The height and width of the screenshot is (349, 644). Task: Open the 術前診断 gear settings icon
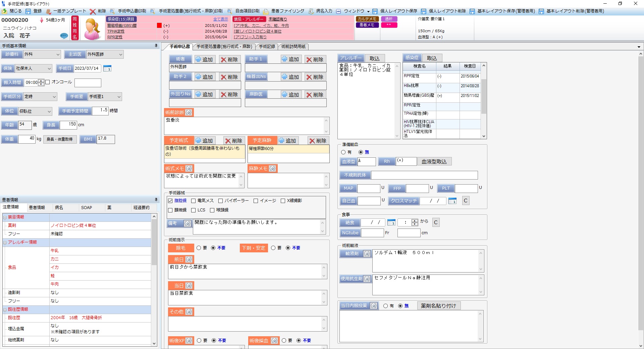(x=189, y=113)
